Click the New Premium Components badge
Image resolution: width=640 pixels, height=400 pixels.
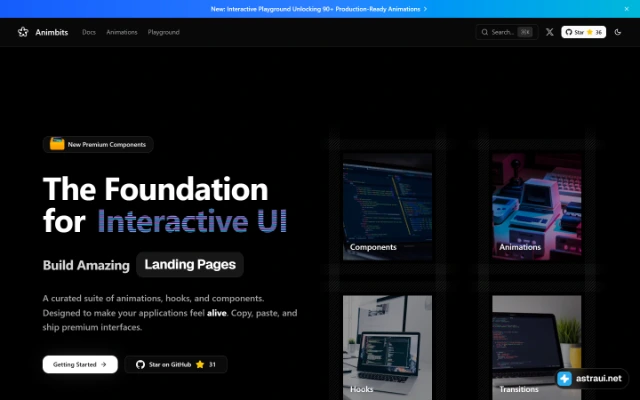pyautogui.click(x=98, y=144)
